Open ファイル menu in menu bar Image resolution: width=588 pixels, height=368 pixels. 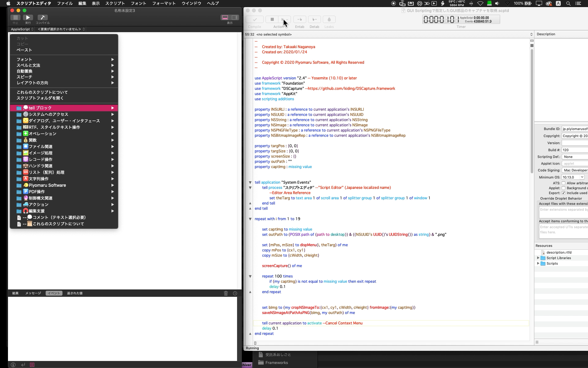(65, 3)
